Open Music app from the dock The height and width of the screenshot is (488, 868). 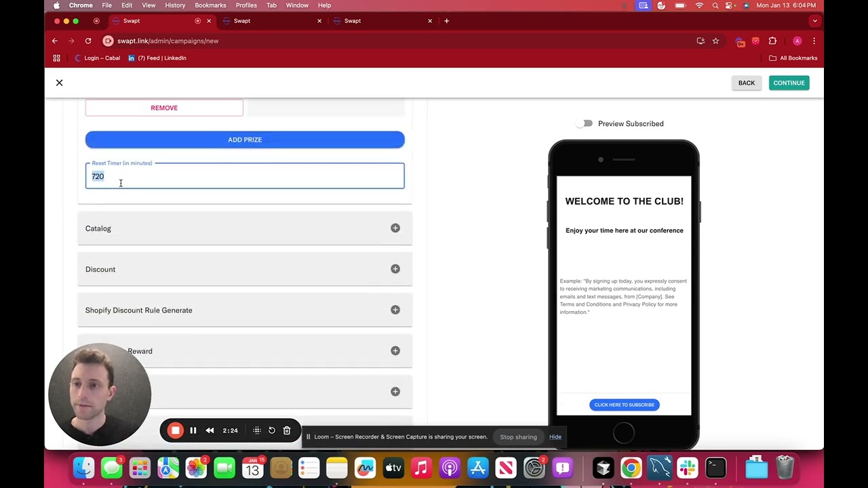tap(421, 468)
